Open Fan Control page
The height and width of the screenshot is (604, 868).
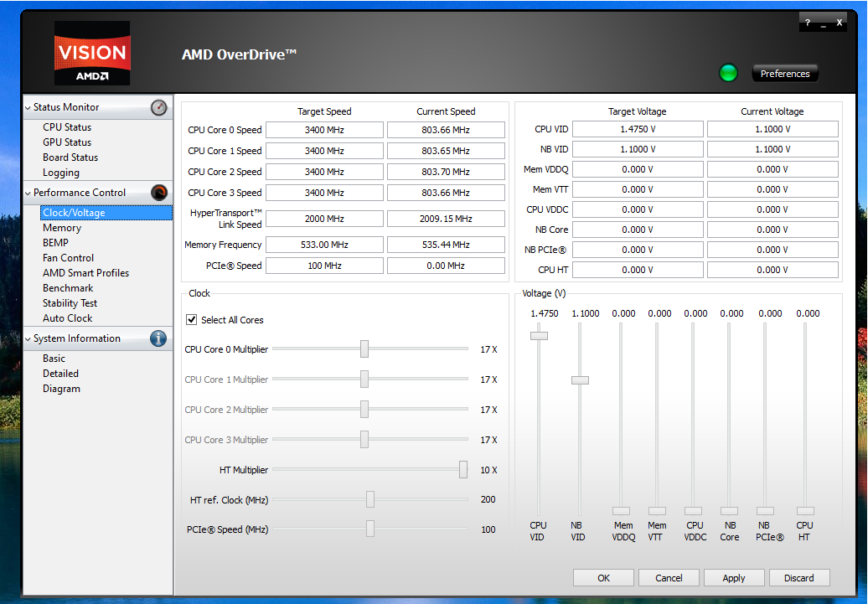pos(68,257)
